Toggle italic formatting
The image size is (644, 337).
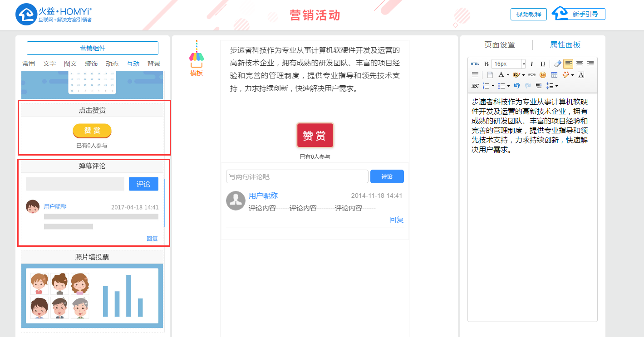click(531, 64)
